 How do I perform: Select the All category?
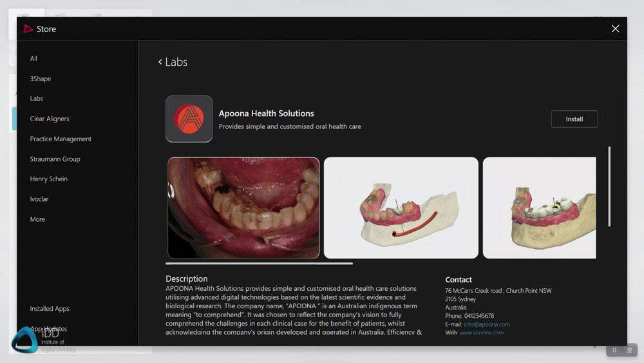point(33,59)
